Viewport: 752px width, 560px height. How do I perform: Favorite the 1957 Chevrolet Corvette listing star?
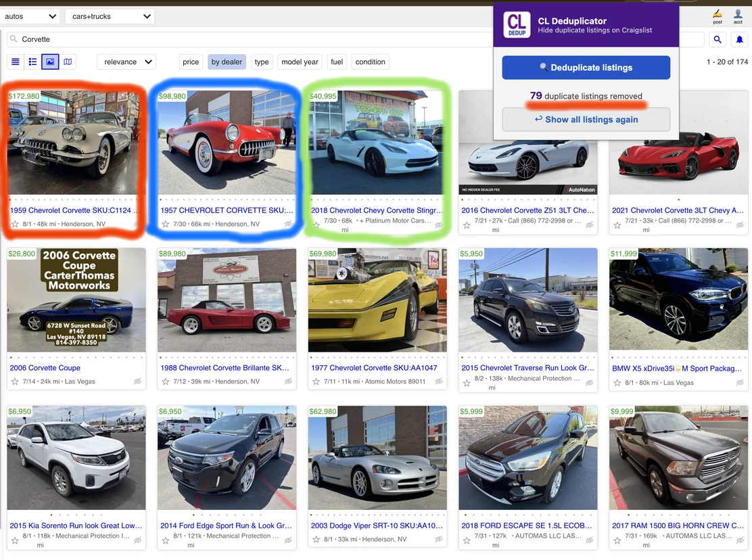tap(166, 224)
